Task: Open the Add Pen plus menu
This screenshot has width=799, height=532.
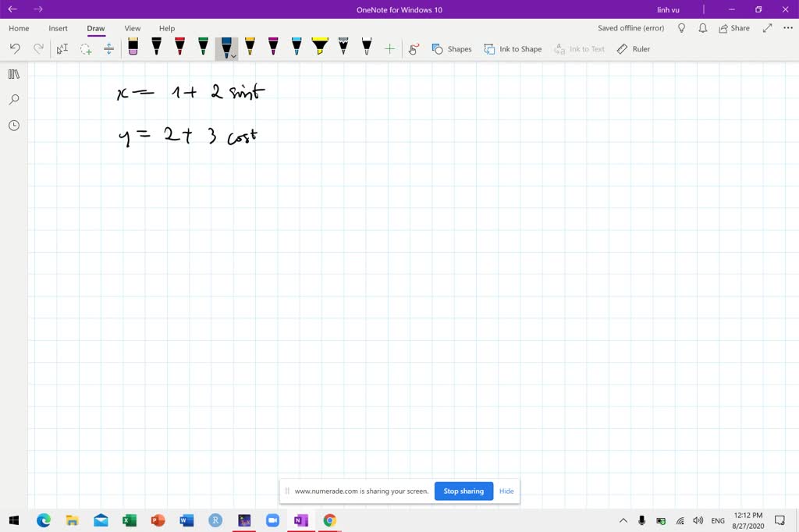Action: (390, 48)
